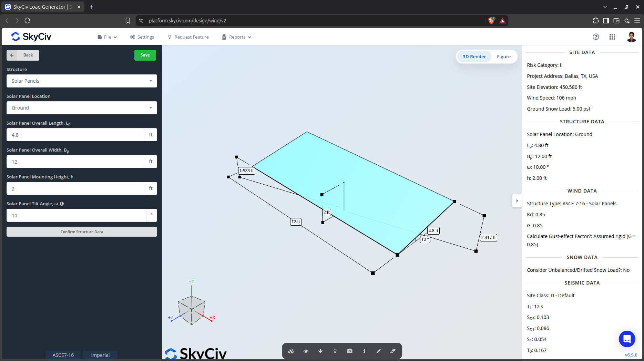
Task: Click the 3D orientation cube gizmo
Action: point(192,310)
